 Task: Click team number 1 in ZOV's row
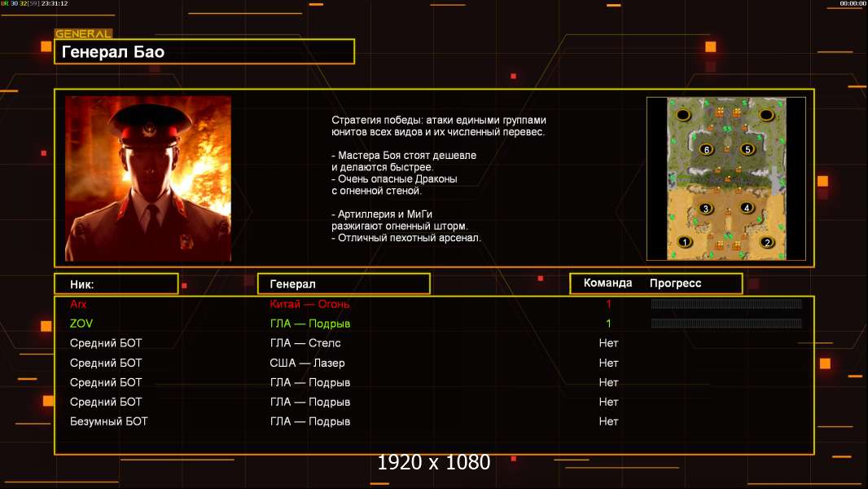click(608, 324)
